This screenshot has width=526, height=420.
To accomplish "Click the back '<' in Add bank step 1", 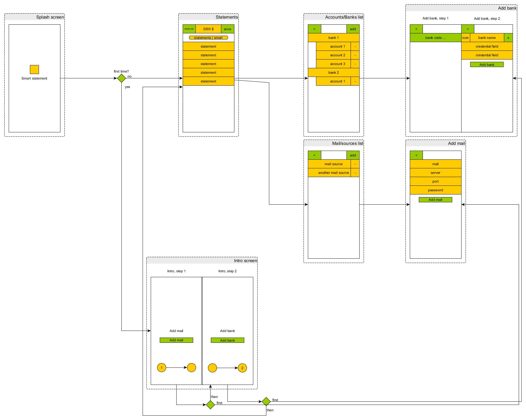I will click(417, 29).
